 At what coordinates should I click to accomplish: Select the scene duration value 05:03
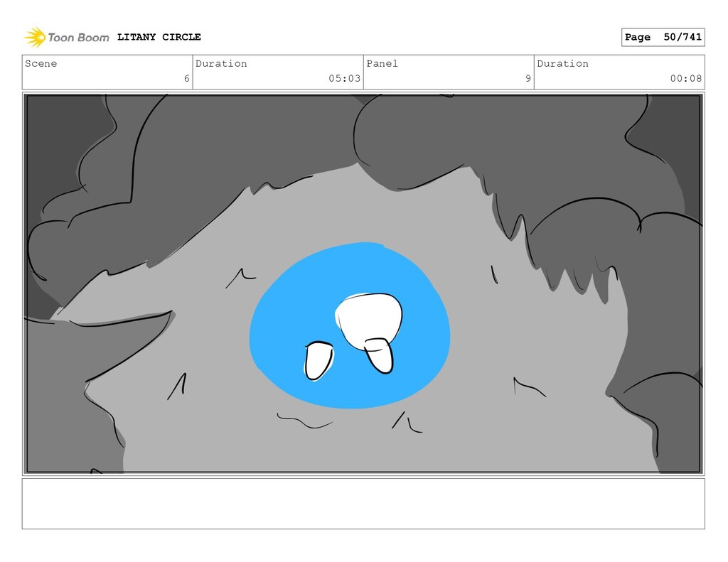pyautogui.click(x=345, y=78)
